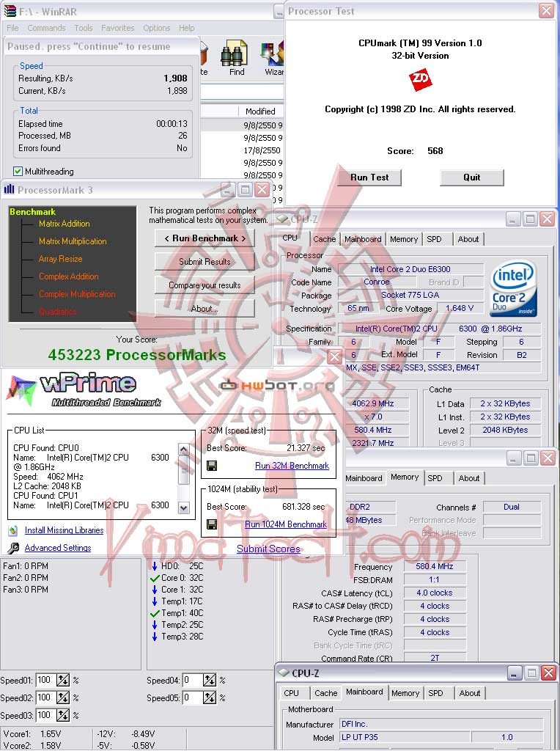The image size is (560, 751).
Task: Open Advanced Settings link in wPrime
Action: coord(58,548)
